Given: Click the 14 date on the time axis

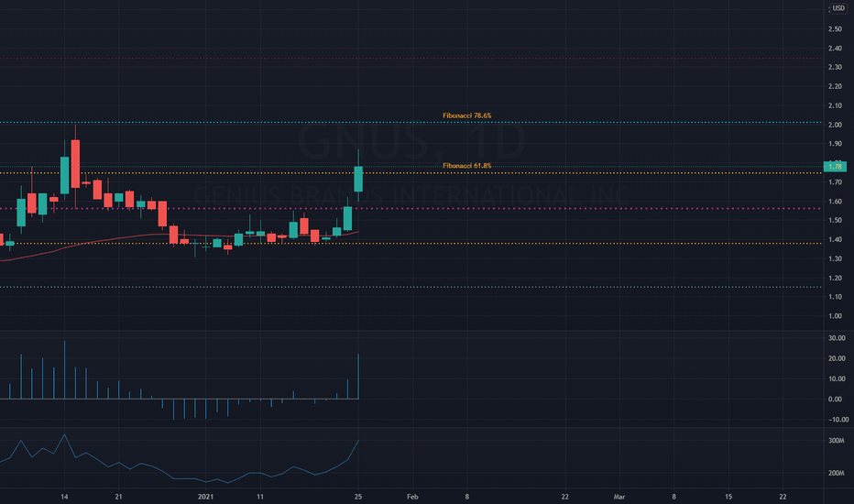Looking at the screenshot, I should [x=64, y=497].
